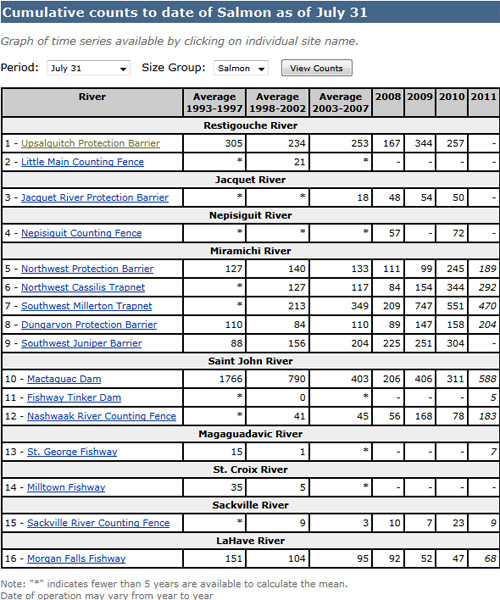The height and width of the screenshot is (600, 500).
Task: Open Dungarvon Protection Barrier link
Action: (89, 325)
